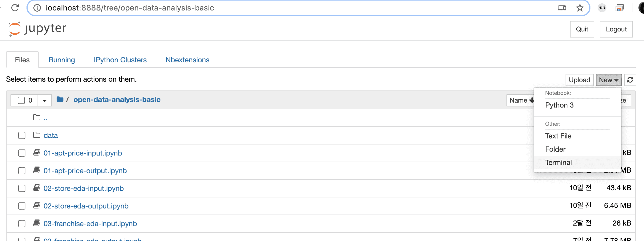Click the Upload button

click(x=579, y=80)
